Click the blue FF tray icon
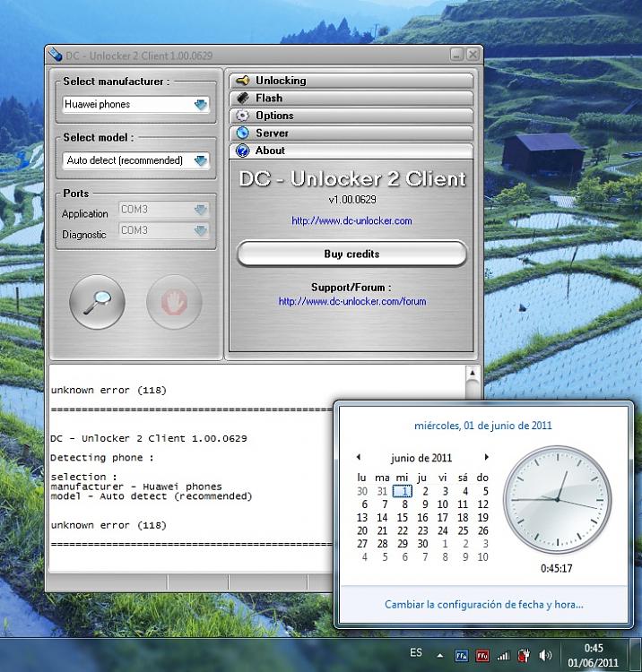642x672 pixels. (462, 655)
